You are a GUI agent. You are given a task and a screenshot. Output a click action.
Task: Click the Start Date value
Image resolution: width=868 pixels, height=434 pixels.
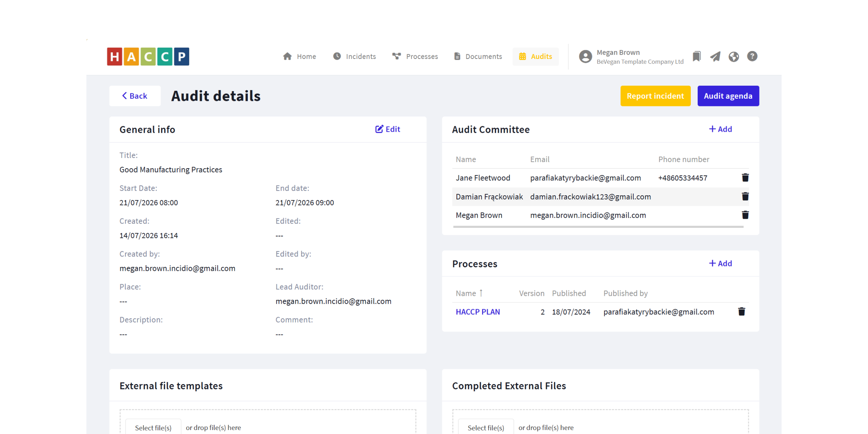coord(149,203)
